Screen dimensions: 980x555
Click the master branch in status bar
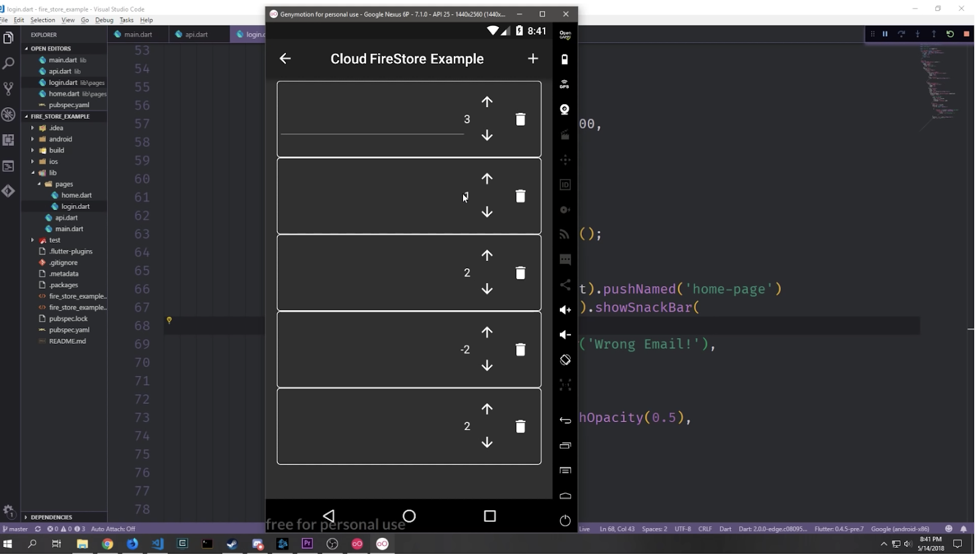point(15,529)
